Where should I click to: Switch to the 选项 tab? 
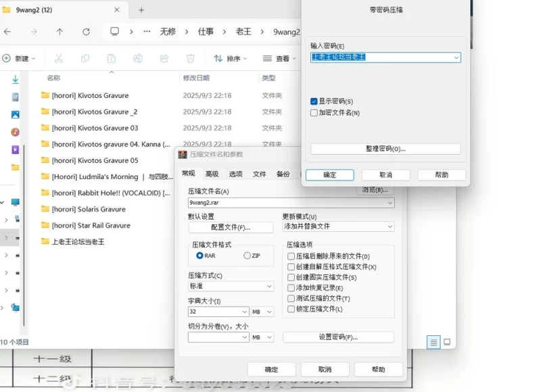coord(235,174)
